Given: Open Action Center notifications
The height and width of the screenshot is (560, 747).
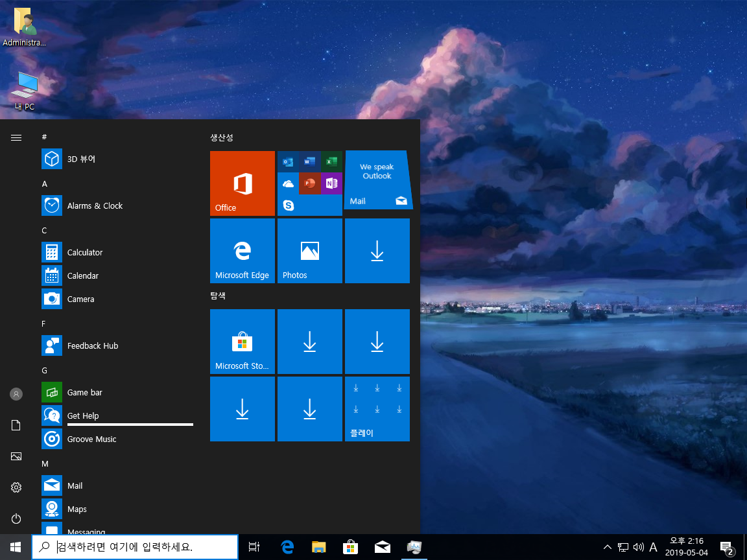Looking at the screenshot, I should coord(726,548).
